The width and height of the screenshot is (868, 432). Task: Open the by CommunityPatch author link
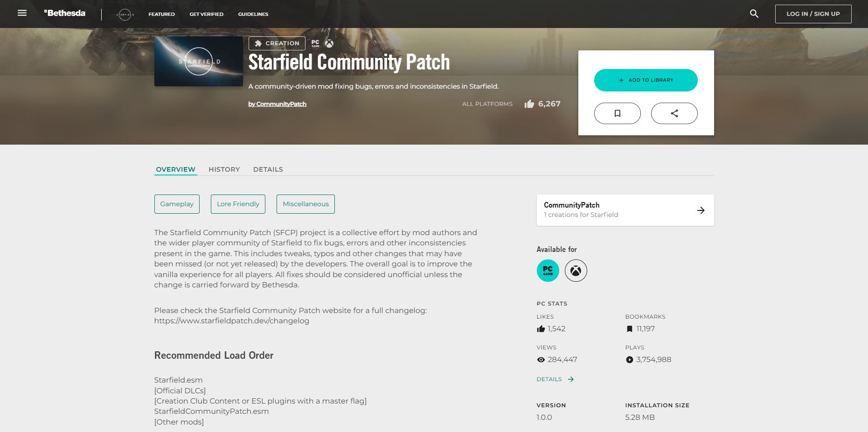point(278,104)
